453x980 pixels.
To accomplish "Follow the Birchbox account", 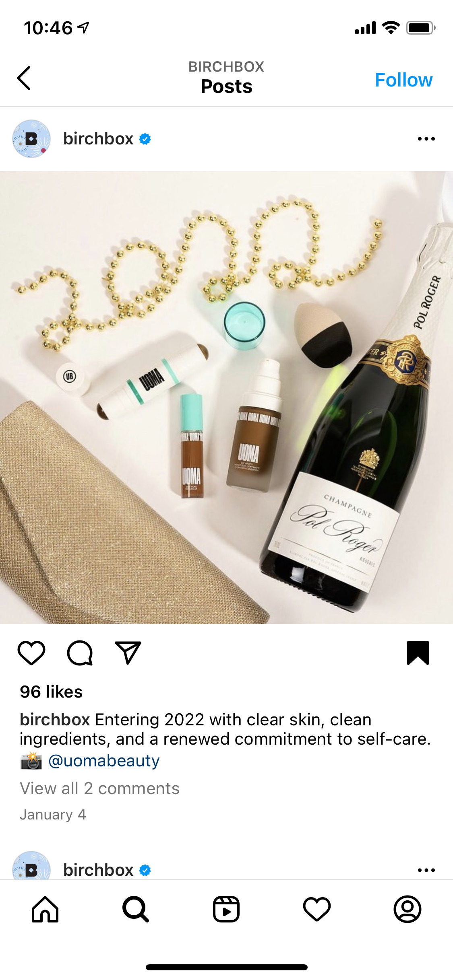I will pos(404,80).
